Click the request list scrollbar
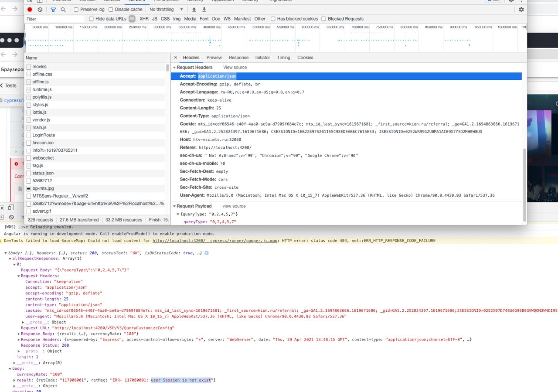The width and height of the screenshot is (558, 392). (x=167, y=68)
